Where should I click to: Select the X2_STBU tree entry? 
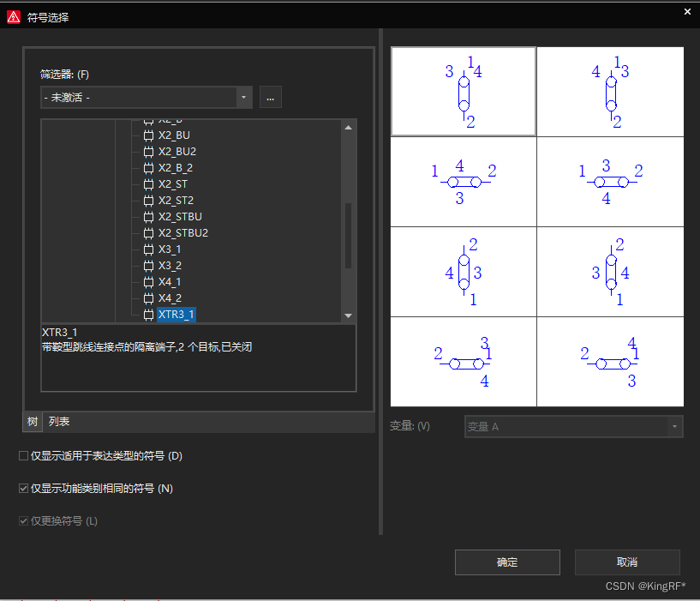180,217
